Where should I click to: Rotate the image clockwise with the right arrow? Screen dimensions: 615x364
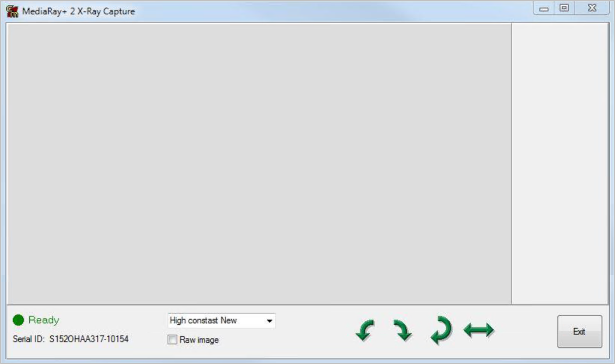pyautogui.click(x=402, y=330)
